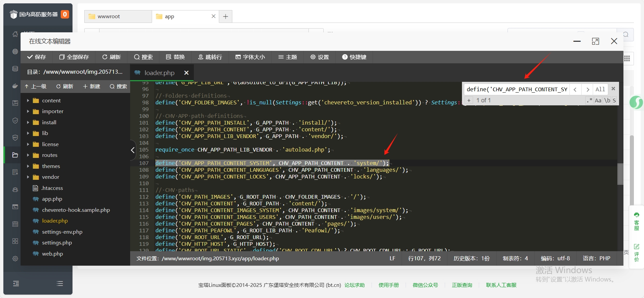Click the 论坛求助 footer link
Viewport: 644px width, 298px height.
click(354, 285)
